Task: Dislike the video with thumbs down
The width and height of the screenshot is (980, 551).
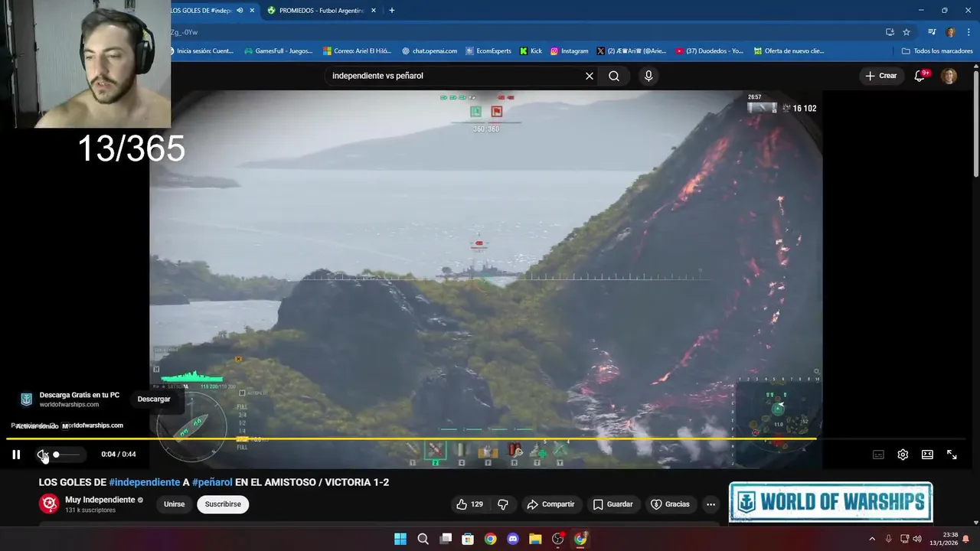Action: point(503,504)
